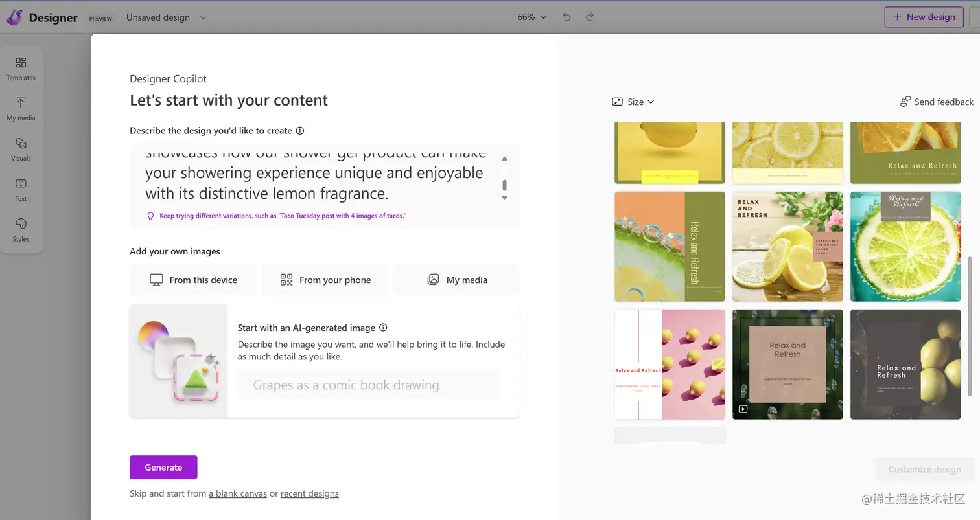Image resolution: width=980 pixels, height=520 pixels.
Task: Open the Visuals sidebar panel
Action: [x=21, y=148]
